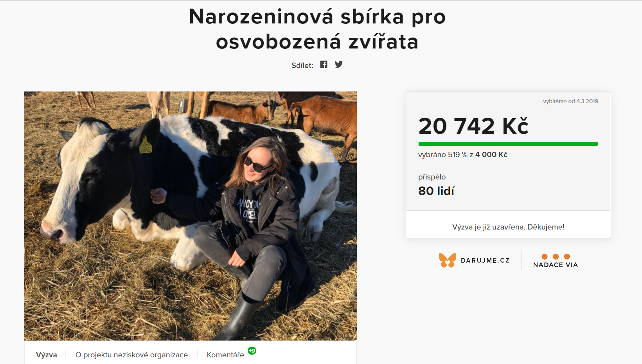Click the vybíráme od 4.3.2019 date text
This screenshot has width=642, height=364.
pos(570,101)
